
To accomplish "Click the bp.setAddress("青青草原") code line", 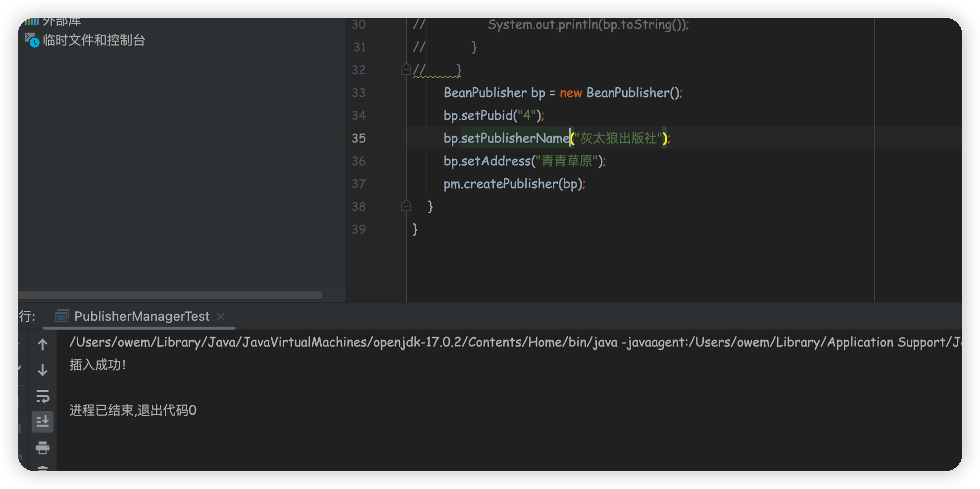I will click(524, 161).
